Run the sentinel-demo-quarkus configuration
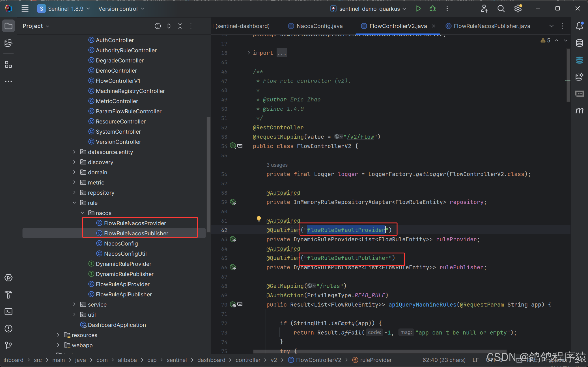The height and width of the screenshot is (367, 588). [x=418, y=9]
